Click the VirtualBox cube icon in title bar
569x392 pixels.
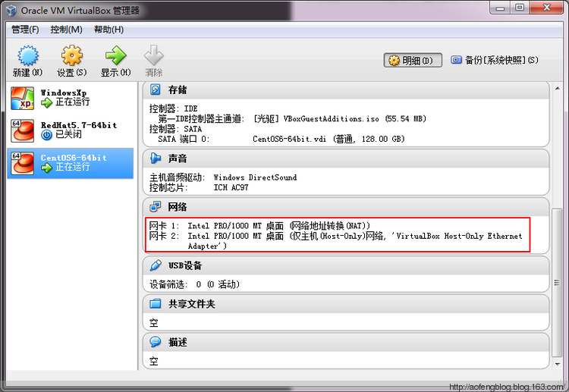pyautogui.click(x=11, y=11)
